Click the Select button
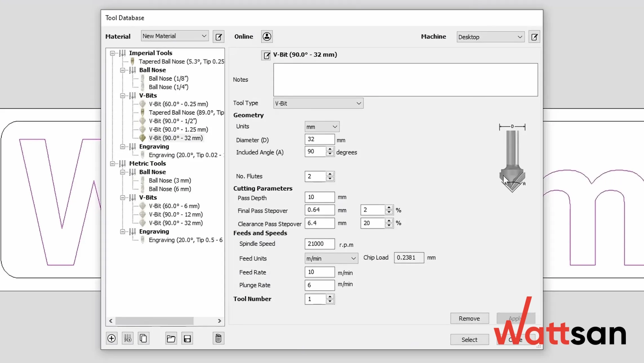Screen dimensions: 644x363 (x=469, y=340)
